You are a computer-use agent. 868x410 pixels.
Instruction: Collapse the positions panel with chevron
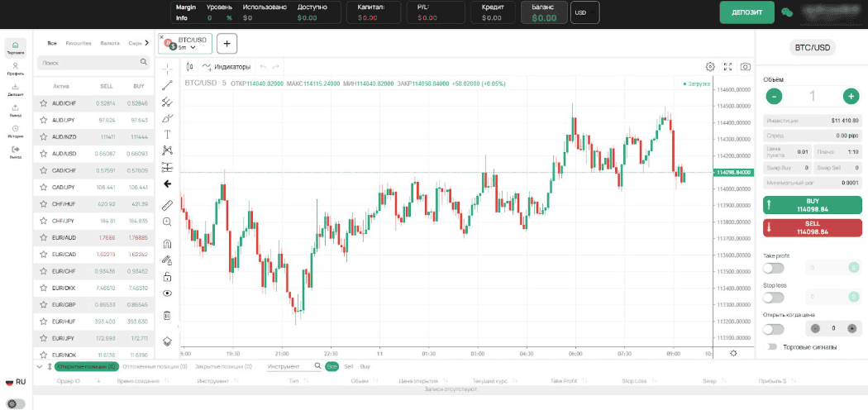pos(40,366)
